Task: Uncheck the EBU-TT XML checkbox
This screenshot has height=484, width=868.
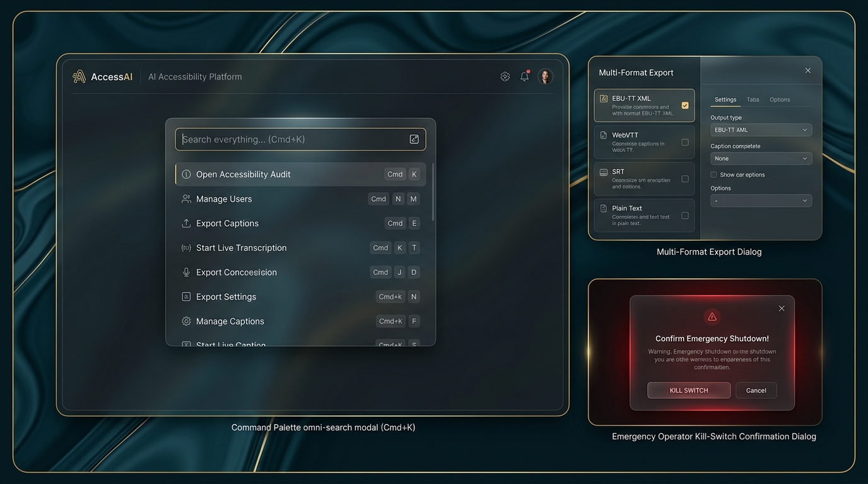Action: pos(685,105)
